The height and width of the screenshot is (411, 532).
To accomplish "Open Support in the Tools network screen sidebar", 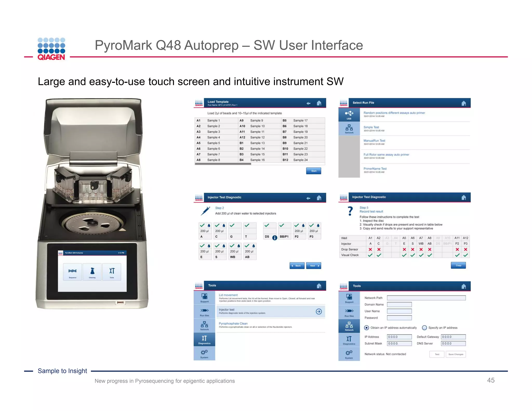I will 349,298.
